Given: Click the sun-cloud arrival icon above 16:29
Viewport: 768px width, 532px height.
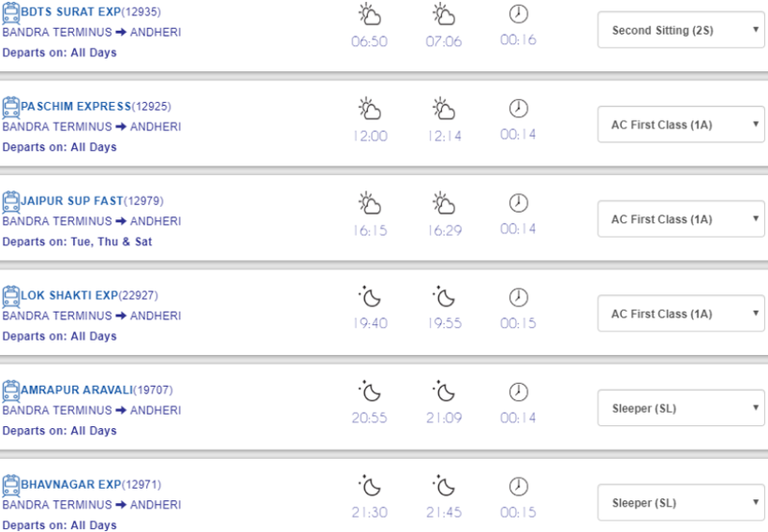Looking at the screenshot, I should tap(444, 204).
